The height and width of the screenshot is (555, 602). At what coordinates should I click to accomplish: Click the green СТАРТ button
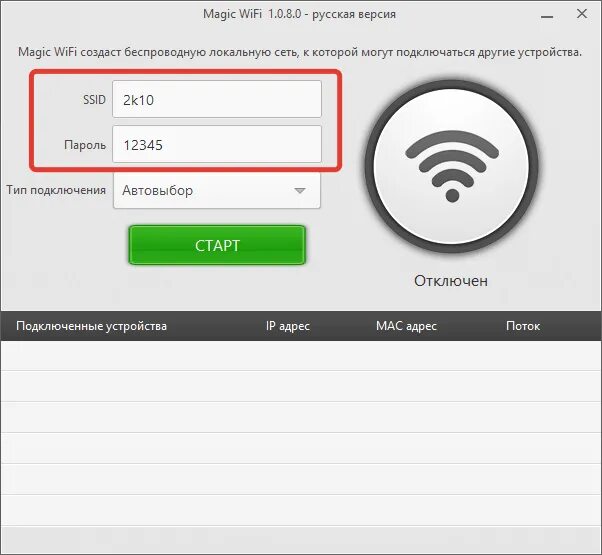click(217, 245)
